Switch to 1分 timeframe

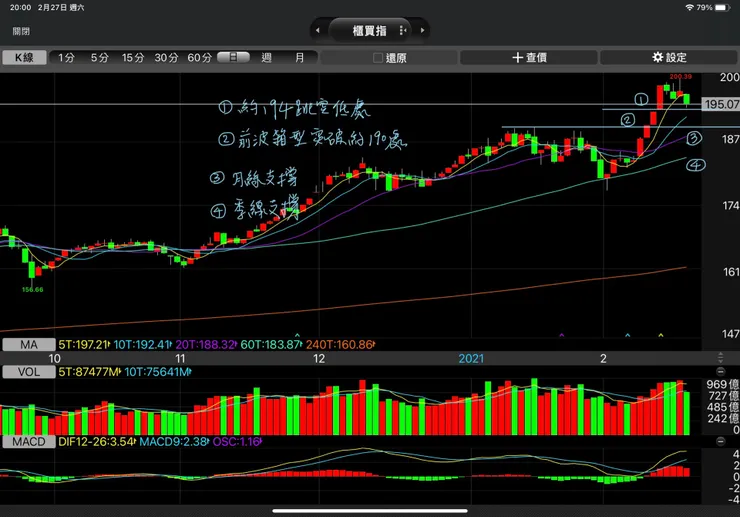pyautogui.click(x=66, y=58)
